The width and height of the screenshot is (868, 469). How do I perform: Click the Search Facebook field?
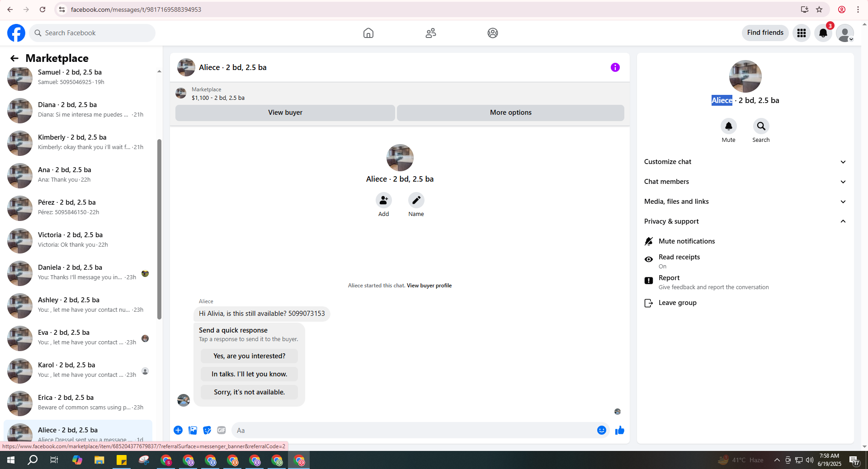pos(92,33)
